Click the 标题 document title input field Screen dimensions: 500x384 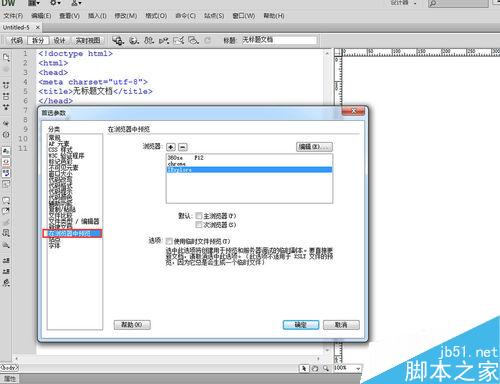click(x=279, y=40)
